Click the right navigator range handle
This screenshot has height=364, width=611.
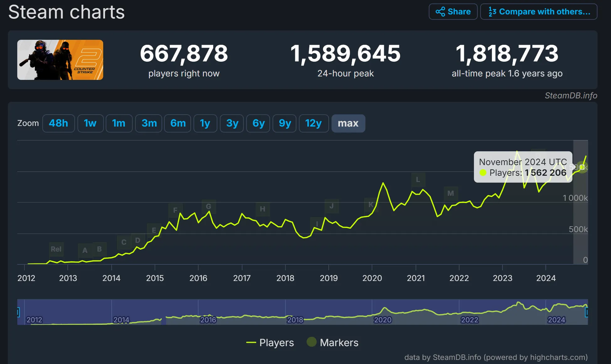tap(587, 312)
